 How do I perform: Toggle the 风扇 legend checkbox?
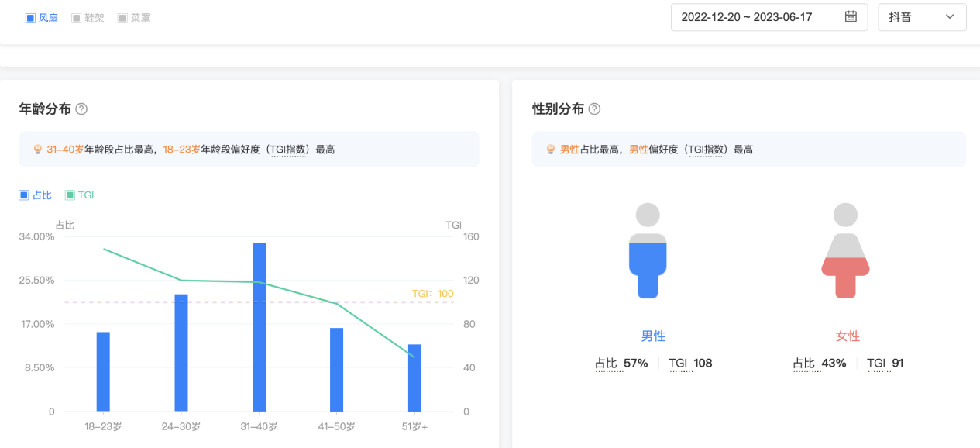[x=31, y=18]
